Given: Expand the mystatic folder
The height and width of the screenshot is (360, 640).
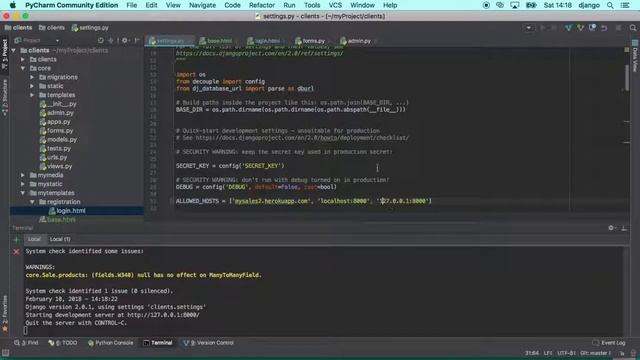Looking at the screenshot, I should 23,184.
